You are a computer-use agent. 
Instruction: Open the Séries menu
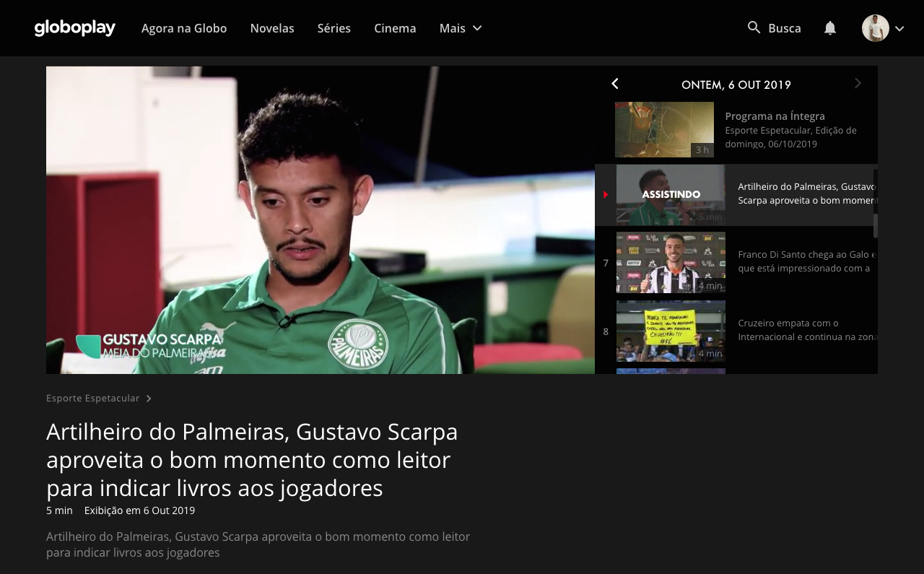334,28
